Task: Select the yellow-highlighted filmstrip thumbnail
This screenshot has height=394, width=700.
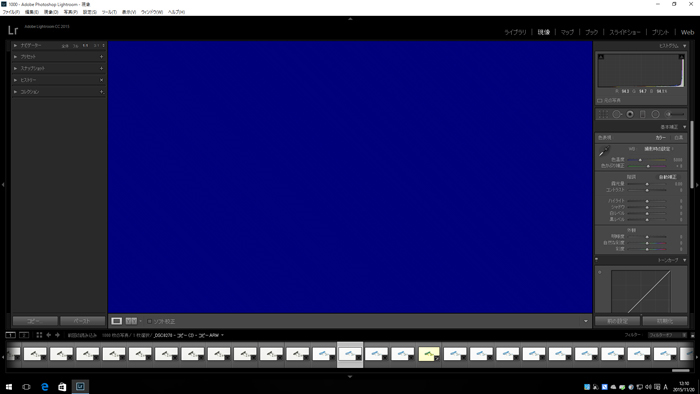Action: 429,355
